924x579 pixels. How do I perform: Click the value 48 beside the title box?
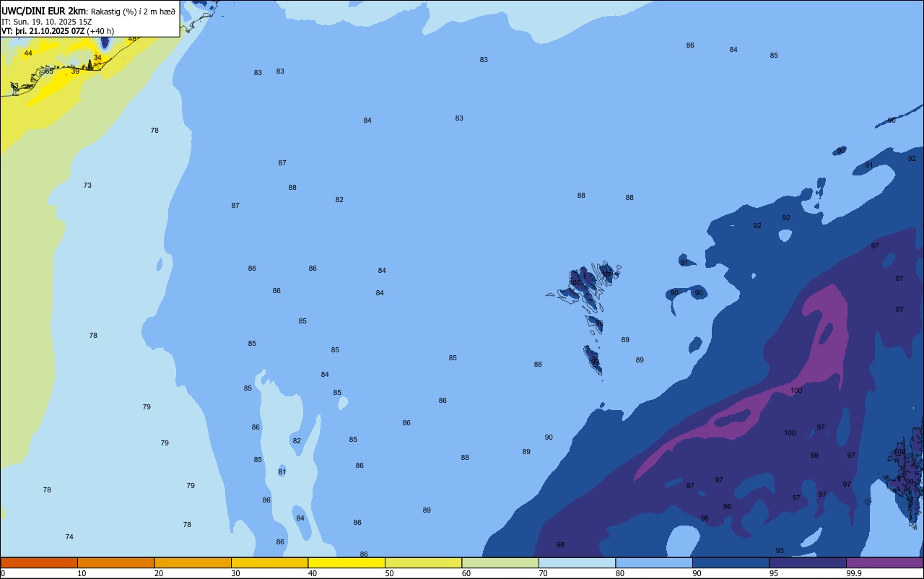pyautogui.click(x=132, y=39)
